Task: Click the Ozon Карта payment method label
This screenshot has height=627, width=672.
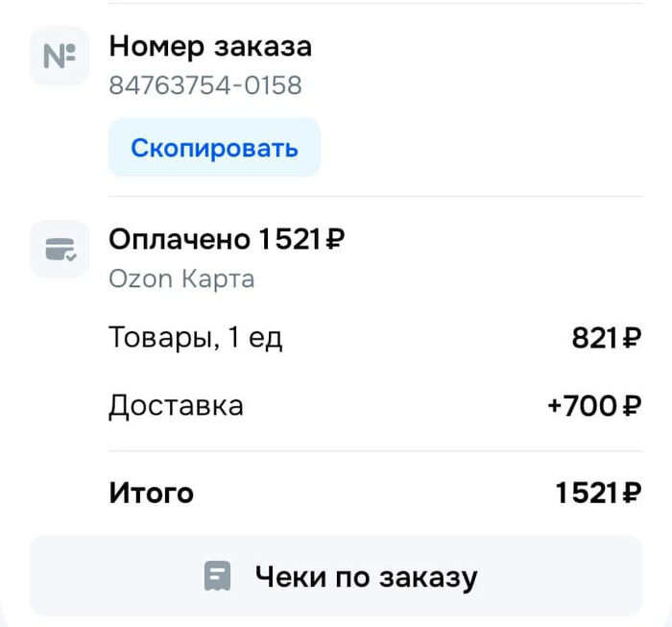Action: coord(181,279)
